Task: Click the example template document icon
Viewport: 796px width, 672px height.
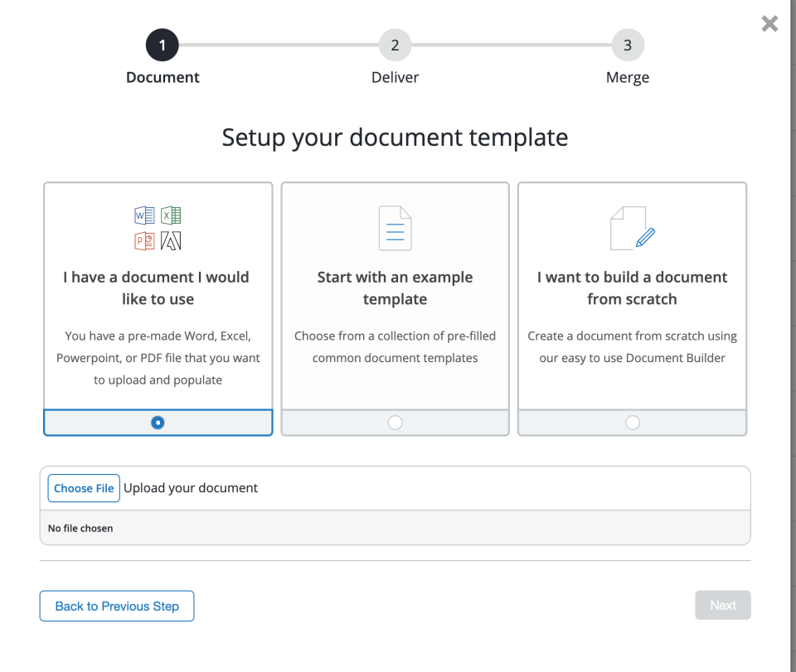Action: point(395,228)
